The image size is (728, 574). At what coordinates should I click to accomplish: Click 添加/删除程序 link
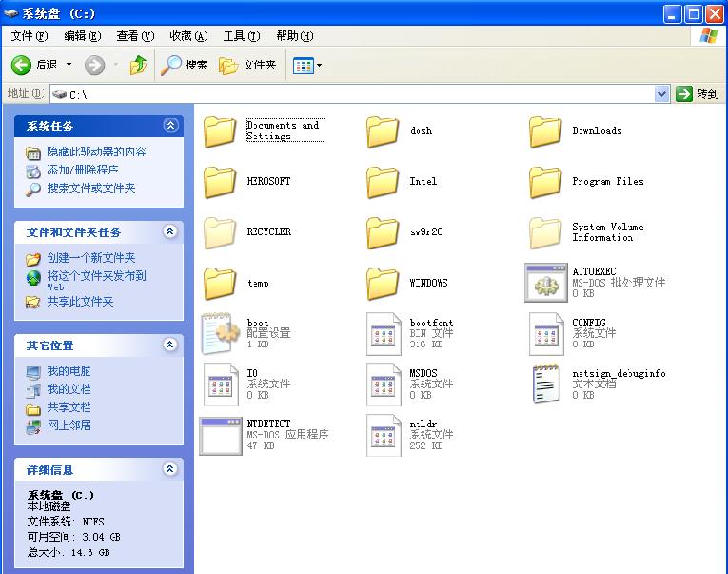[x=83, y=169]
